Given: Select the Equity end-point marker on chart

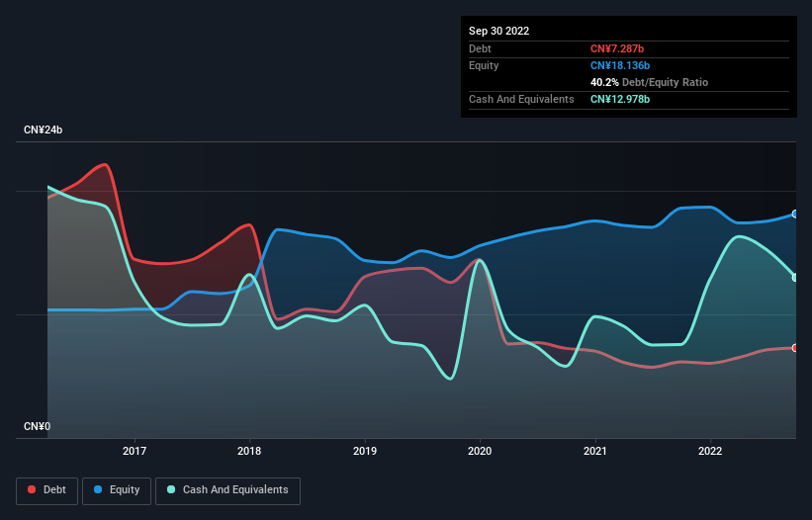Looking at the screenshot, I should coord(795,214).
